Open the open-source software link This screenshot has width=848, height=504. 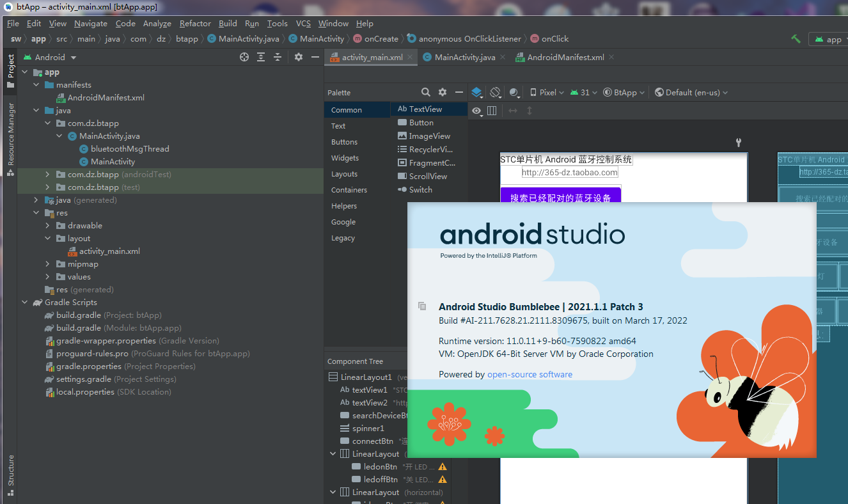pyautogui.click(x=530, y=374)
